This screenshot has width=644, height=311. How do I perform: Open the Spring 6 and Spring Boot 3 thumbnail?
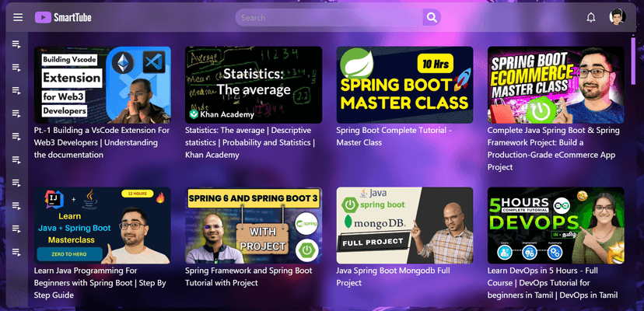tap(254, 225)
